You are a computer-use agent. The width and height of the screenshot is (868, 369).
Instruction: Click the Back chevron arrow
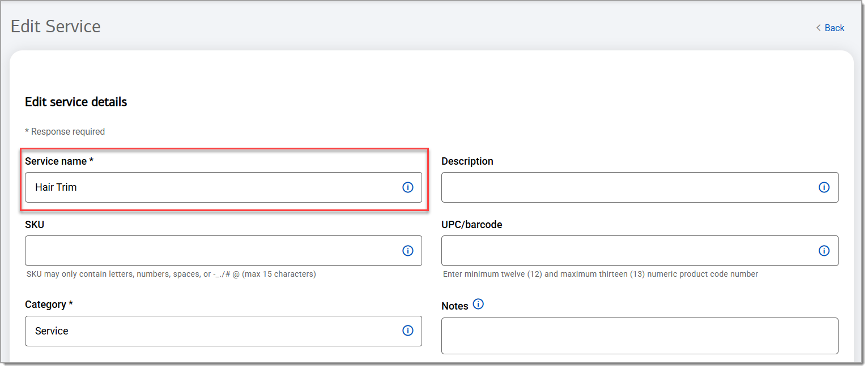click(x=818, y=28)
